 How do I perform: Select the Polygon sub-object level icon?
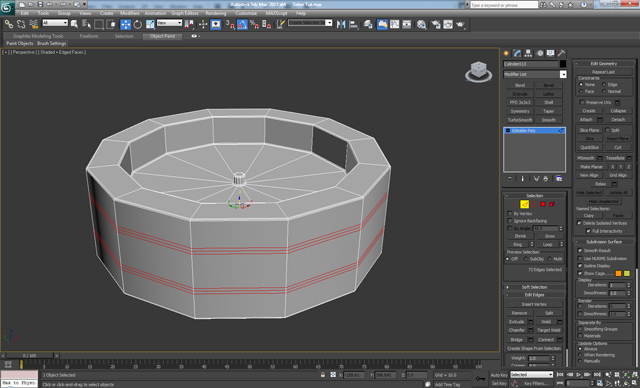click(542, 204)
